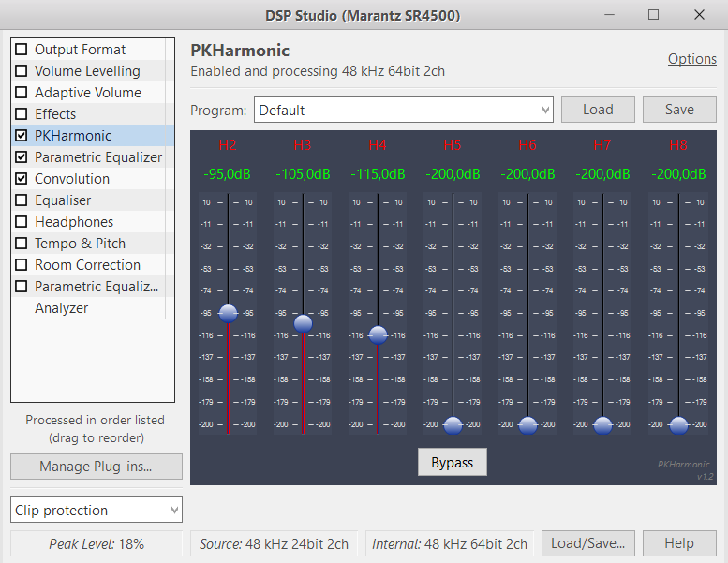
Task: Open Manage Plug-ins
Action: click(97, 466)
